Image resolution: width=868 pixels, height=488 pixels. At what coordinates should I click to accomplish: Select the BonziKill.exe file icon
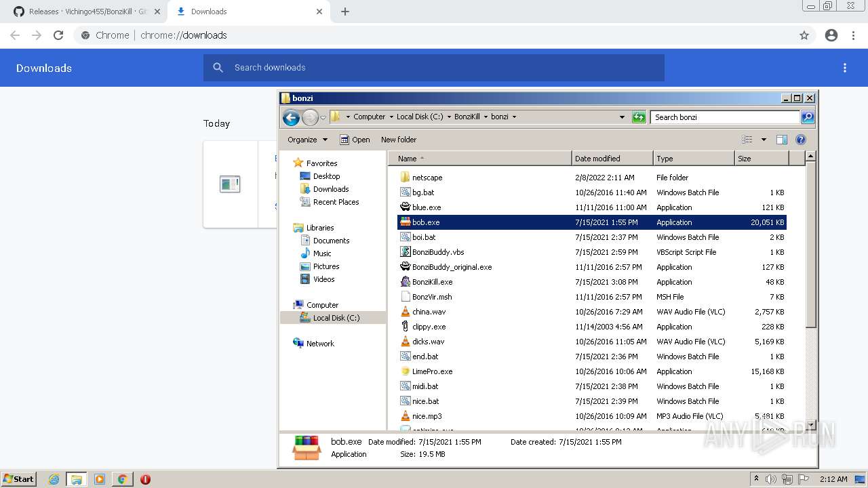[x=405, y=282]
